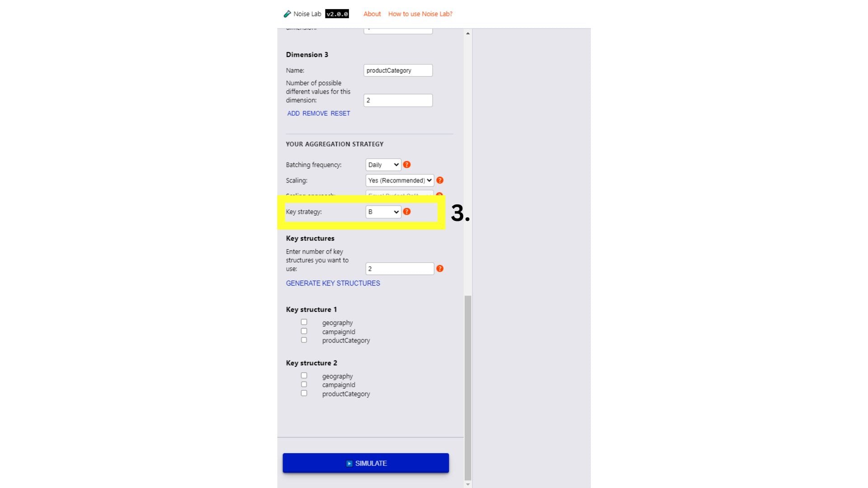Image resolution: width=868 pixels, height=488 pixels.
Task: Click GENERATE KEY STRUCTURES link
Action: [333, 283]
